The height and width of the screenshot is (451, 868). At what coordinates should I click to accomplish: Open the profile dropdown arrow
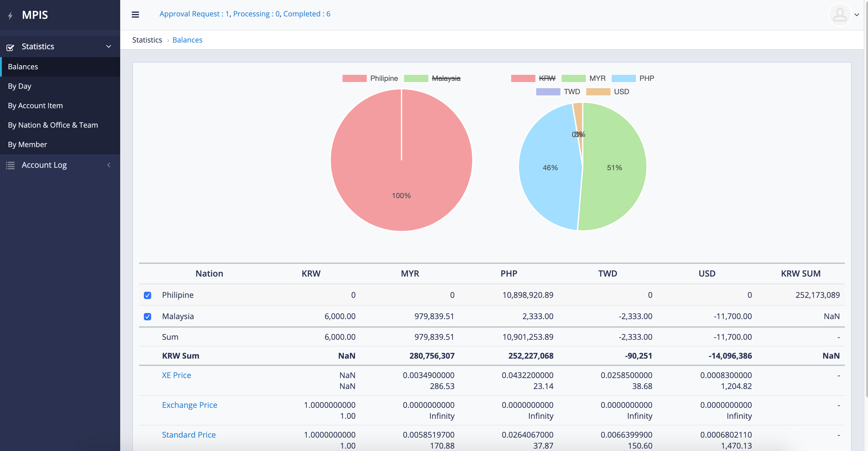(857, 15)
